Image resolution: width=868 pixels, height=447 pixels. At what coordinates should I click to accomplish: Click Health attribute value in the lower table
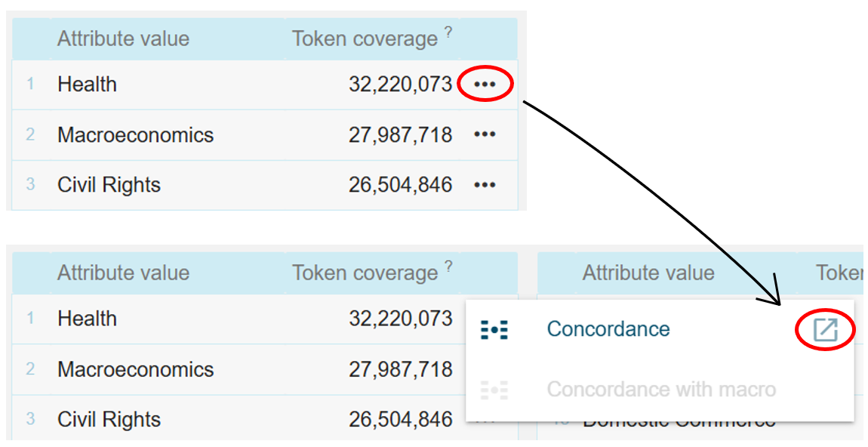tap(87, 319)
